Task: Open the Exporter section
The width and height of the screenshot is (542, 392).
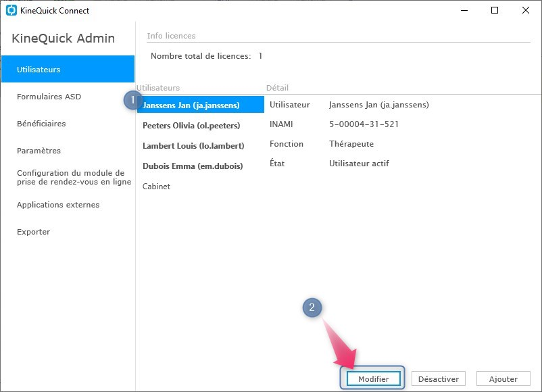Action: tap(33, 232)
